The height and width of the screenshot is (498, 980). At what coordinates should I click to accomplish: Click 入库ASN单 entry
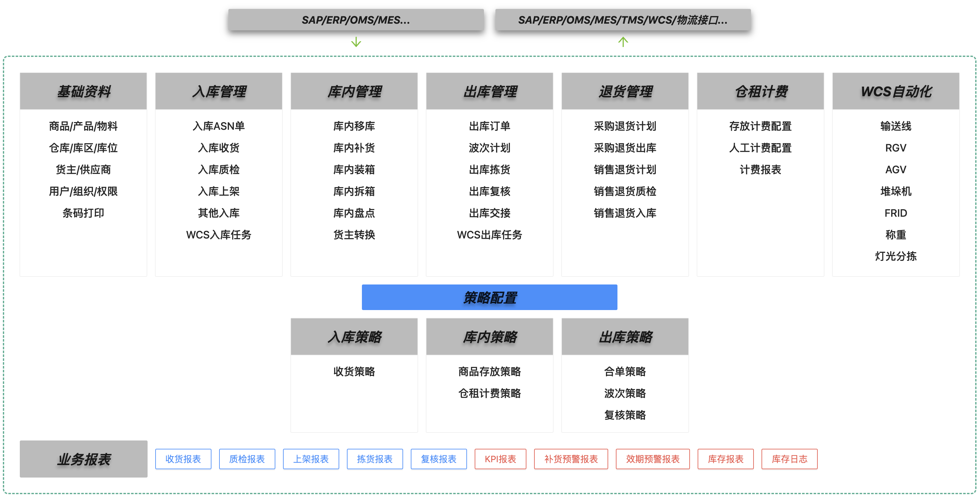[x=219, y=126]
